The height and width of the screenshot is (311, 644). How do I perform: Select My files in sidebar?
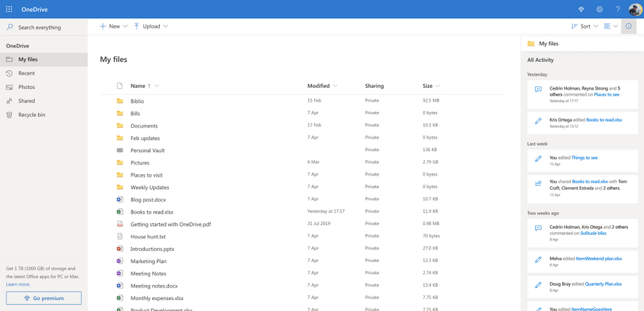point(44,59)
